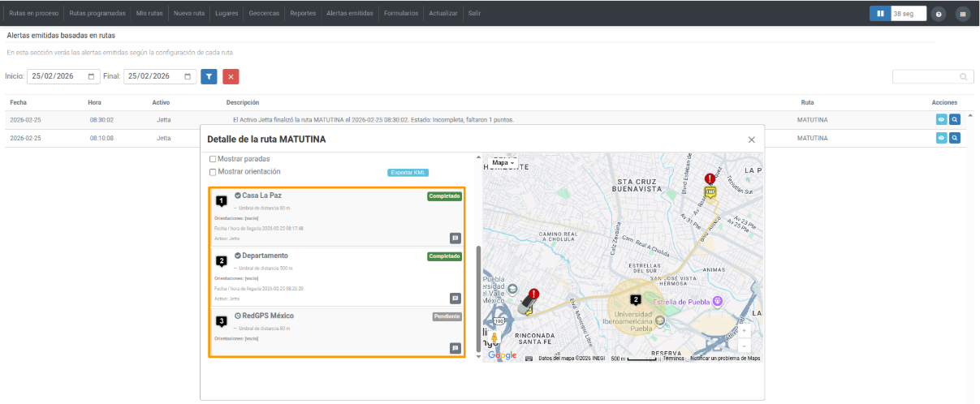Click the magnifier icon for the 08:30:02 alert
Image resolution: width=980 pixels, height=404 pixels.
(x=955, y=118)
